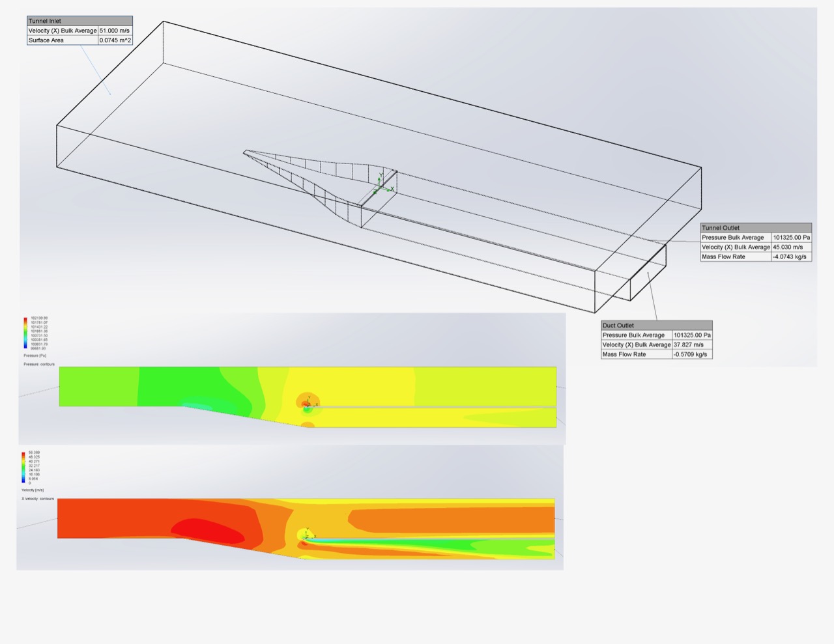This screenshot has width=834, height=644.
Task: Click Tunnel Outlet mass flow rate -4.0743 kg/s
Action: (x=790, y=257)
